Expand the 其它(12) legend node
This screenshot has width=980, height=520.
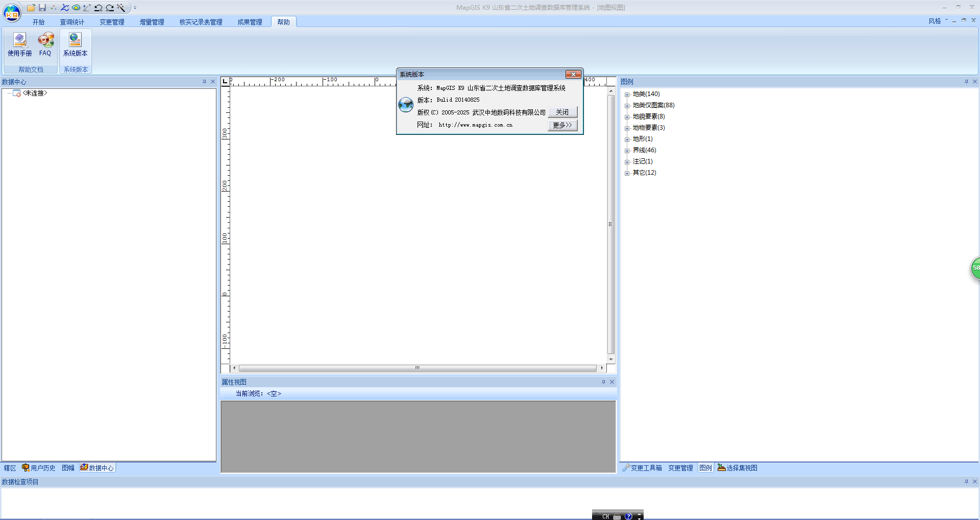627,173
